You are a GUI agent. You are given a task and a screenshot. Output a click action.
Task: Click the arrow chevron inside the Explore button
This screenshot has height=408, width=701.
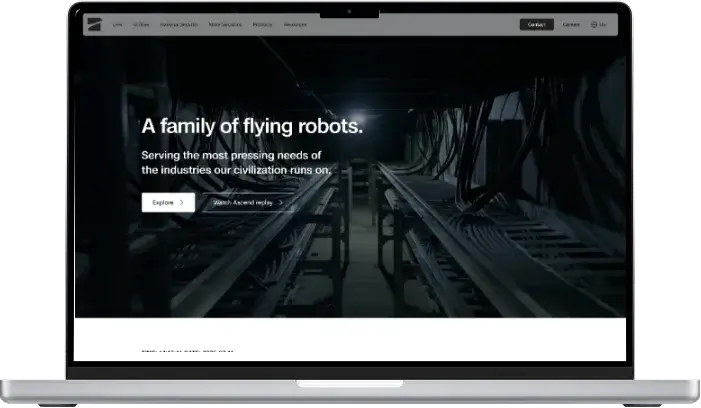click(x=182, y=202)
